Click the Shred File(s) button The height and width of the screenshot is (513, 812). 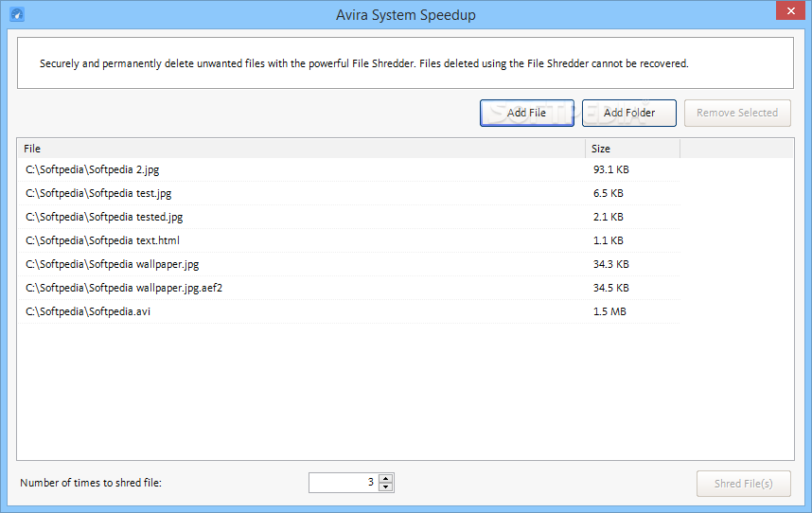tap(743, 484)
